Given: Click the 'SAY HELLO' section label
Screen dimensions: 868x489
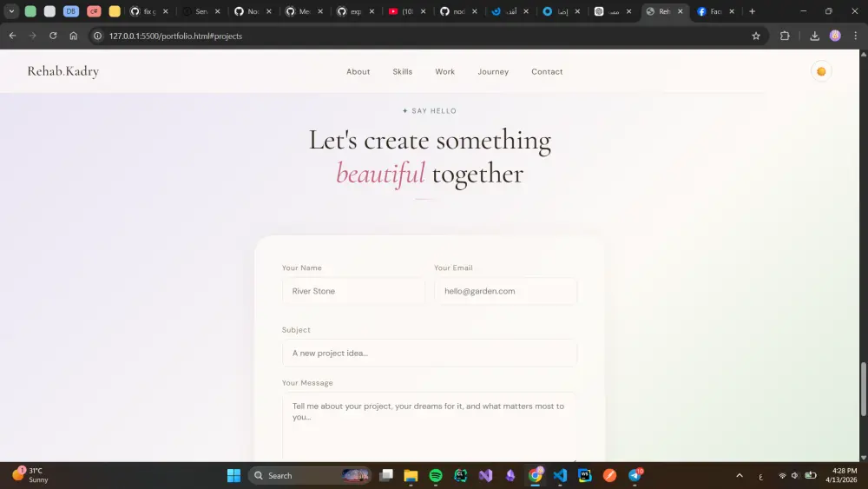Looking at the screenshot, I should [x=430, y=111].
